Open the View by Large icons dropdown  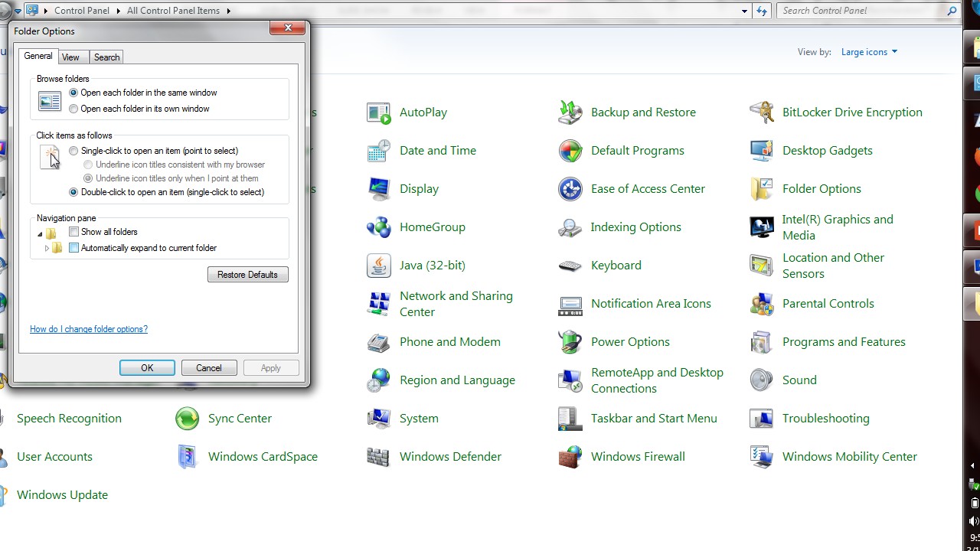point(869,52)
